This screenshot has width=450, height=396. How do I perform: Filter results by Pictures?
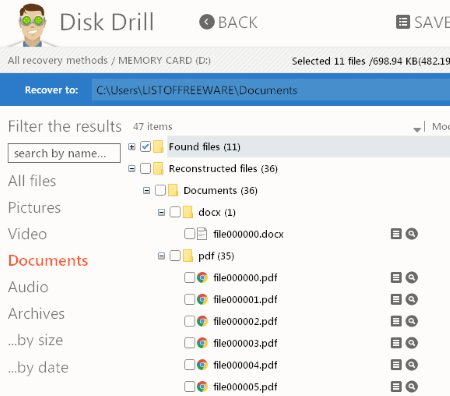pyautogui.click(x=34, y=207)
